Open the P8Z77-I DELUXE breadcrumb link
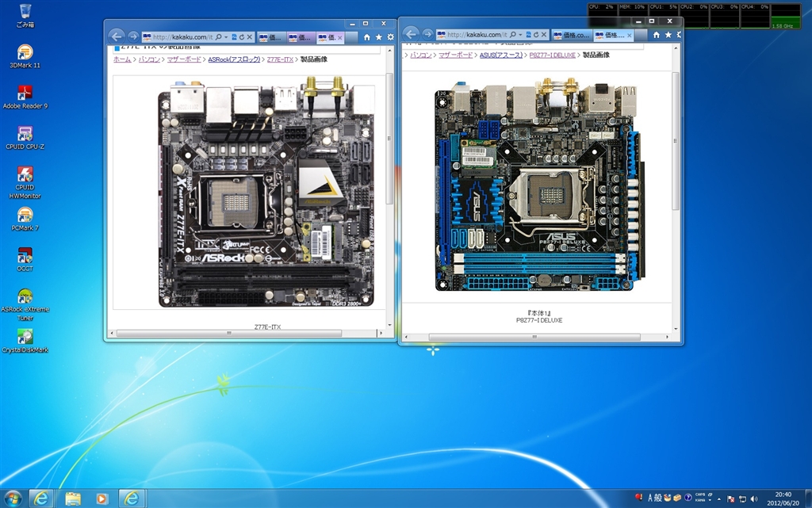Viewport: 812px width, 508px height. (x=553, y=55)
